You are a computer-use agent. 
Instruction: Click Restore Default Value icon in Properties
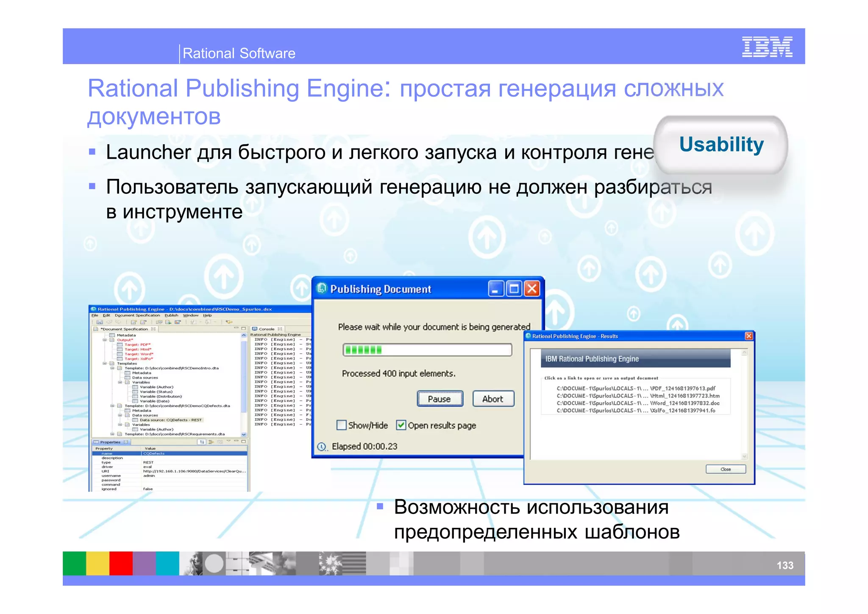[x=220, y=442]
